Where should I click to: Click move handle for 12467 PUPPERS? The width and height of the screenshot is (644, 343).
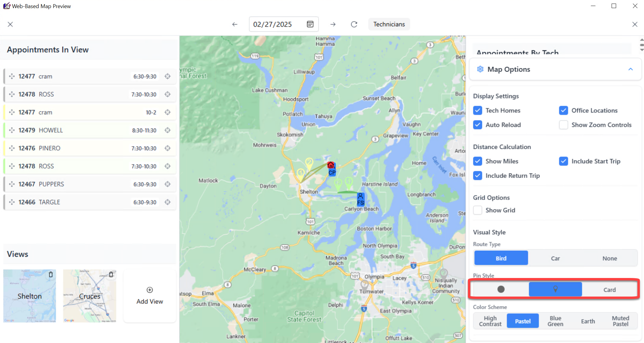(x=12, y=184)
